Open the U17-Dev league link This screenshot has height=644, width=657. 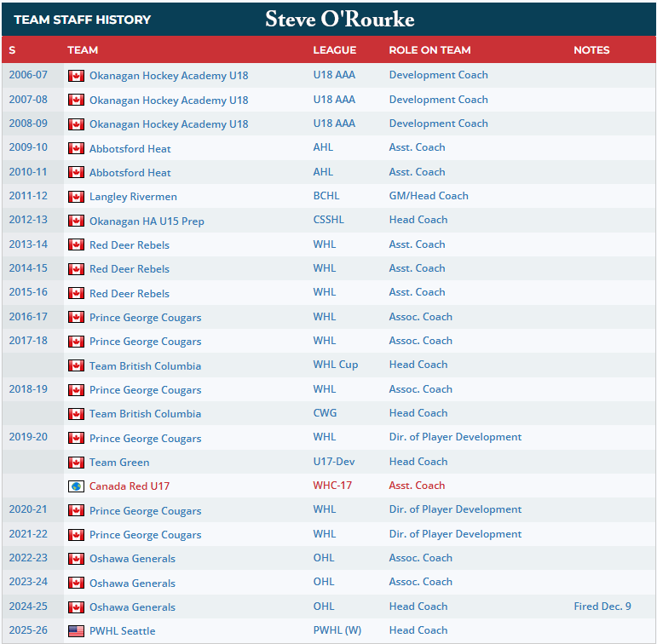(334, 462)
